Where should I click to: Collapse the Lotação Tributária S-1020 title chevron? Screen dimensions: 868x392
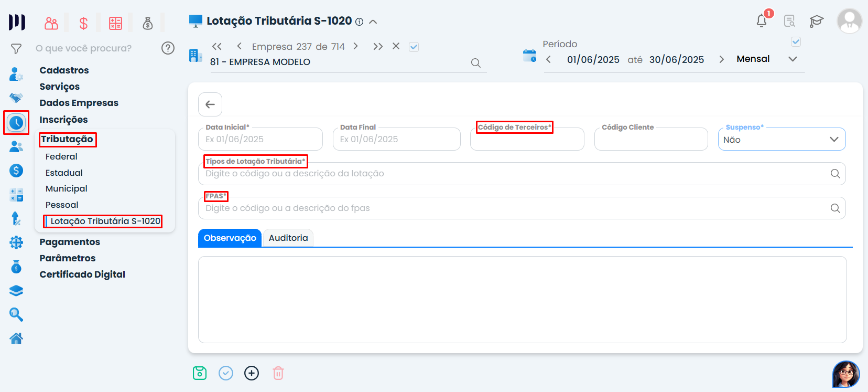click(x=373, y=22)
